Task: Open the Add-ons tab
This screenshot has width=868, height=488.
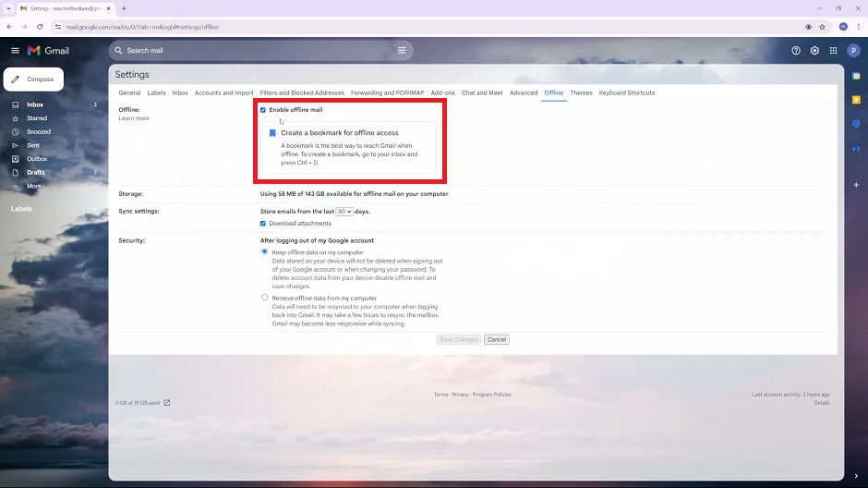Action: (443, 93)
